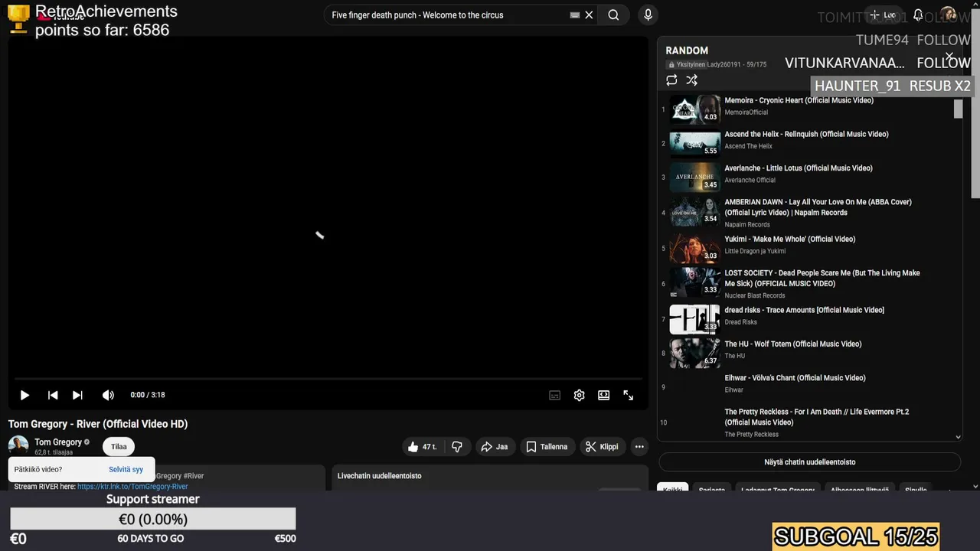This screenshot has height=551, width=980.
Task: Click the #River hashtag
Action: (194, 476)
